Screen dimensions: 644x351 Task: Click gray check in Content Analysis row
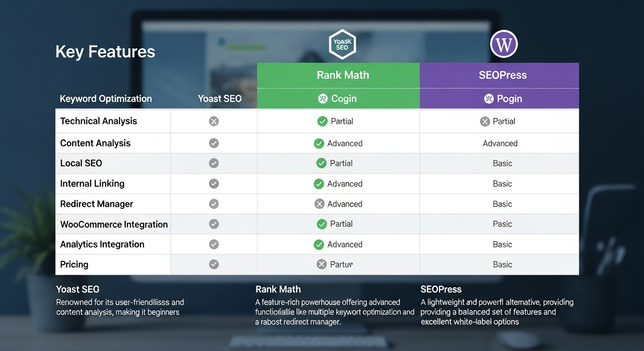click(x=214, y=143)
